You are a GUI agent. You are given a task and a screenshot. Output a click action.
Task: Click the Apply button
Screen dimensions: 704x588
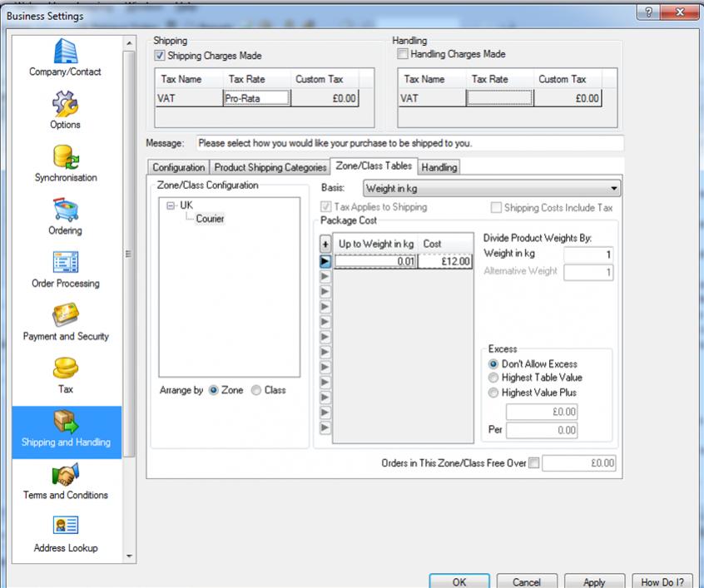point(593,582)
